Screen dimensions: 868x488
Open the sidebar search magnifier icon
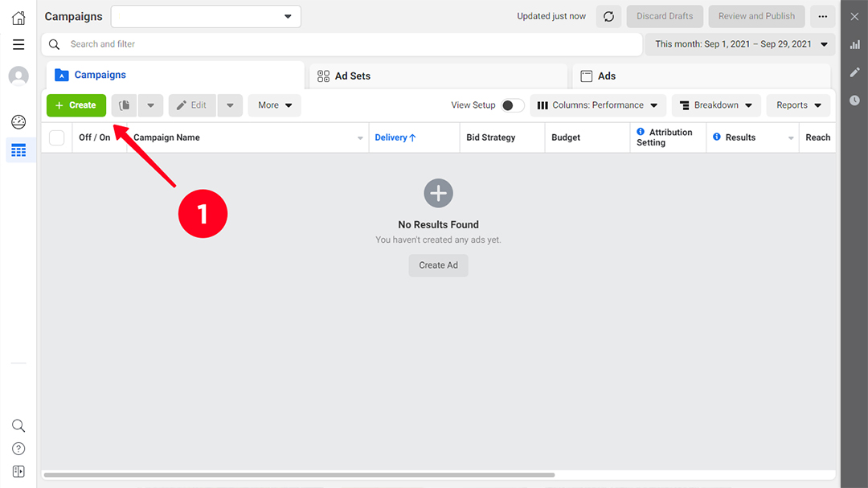click(x=18, y=425)
